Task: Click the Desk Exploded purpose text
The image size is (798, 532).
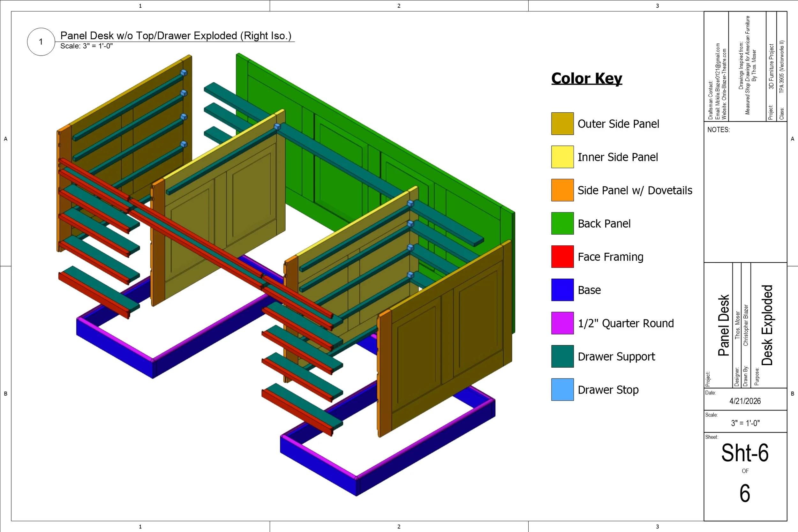Action: 767,325
